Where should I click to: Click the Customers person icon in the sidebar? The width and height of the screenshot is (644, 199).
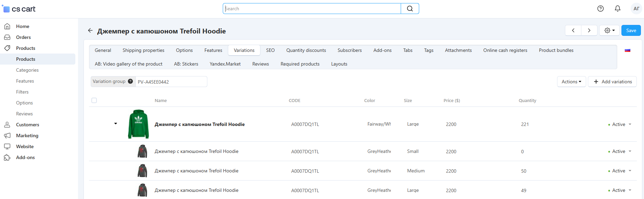(x=7, y=125)
